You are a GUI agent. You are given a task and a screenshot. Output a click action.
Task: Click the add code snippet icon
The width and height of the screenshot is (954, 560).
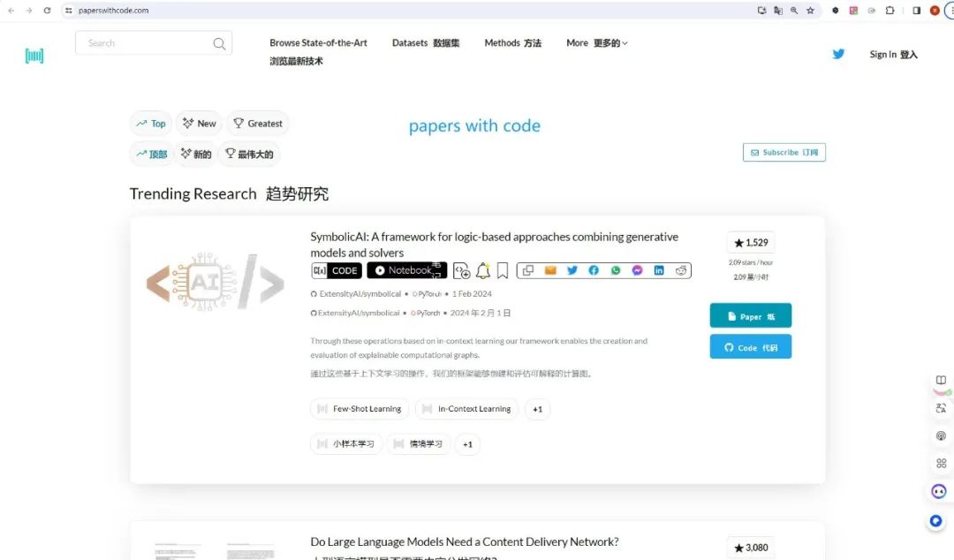(461, 270)
